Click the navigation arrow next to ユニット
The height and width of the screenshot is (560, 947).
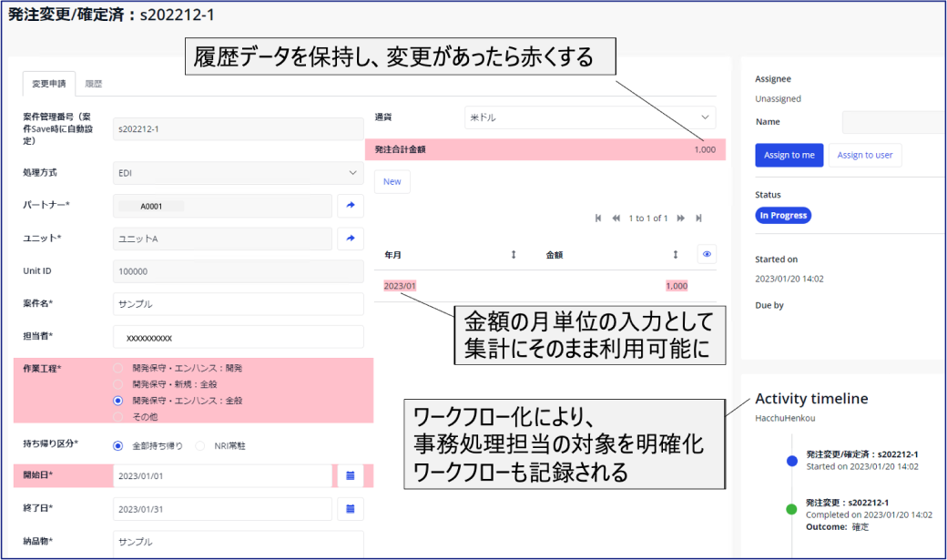coord(352,239)
